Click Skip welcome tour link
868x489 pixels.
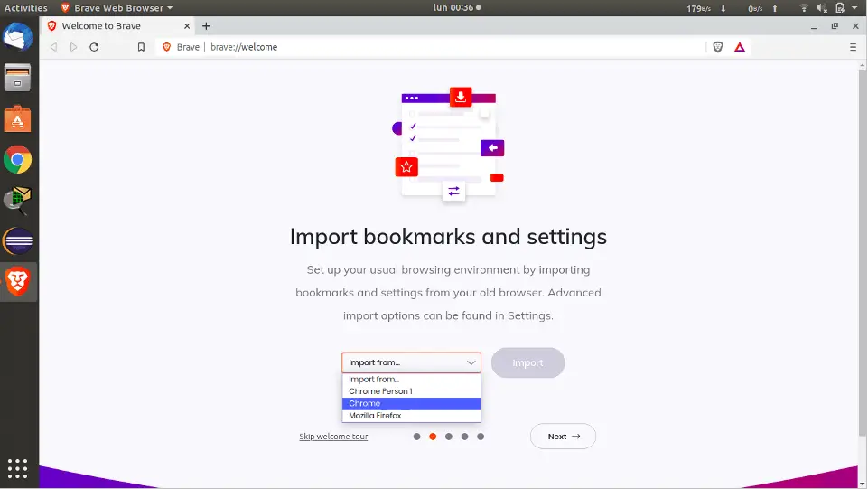click(333, 437)
